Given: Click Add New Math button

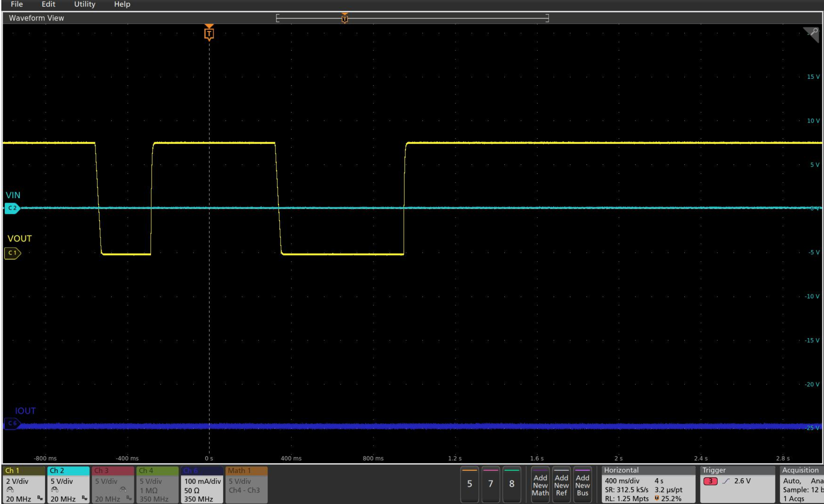Looking at the screenshot, I should click(x=540, y=484).
